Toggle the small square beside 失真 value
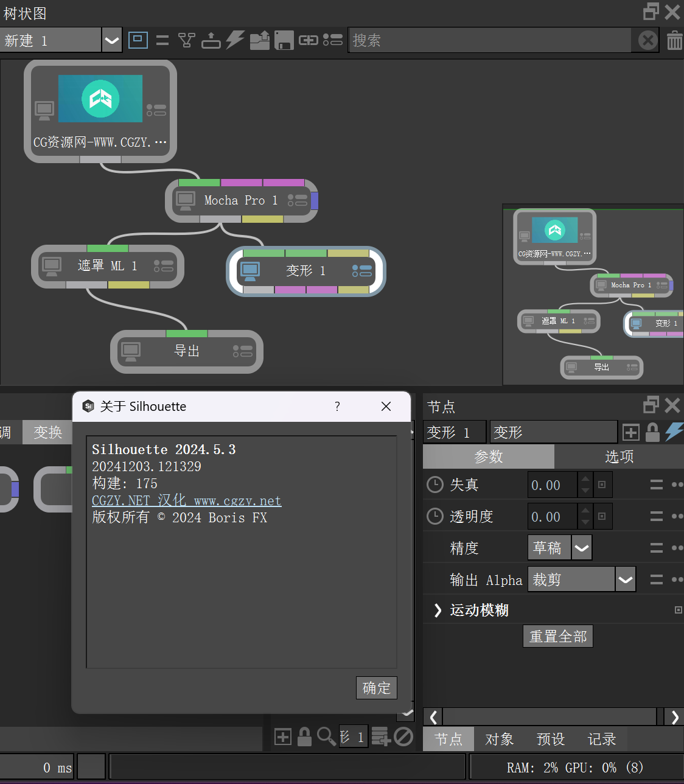Viewport: 684px width, 784px height. click(602, 485)
